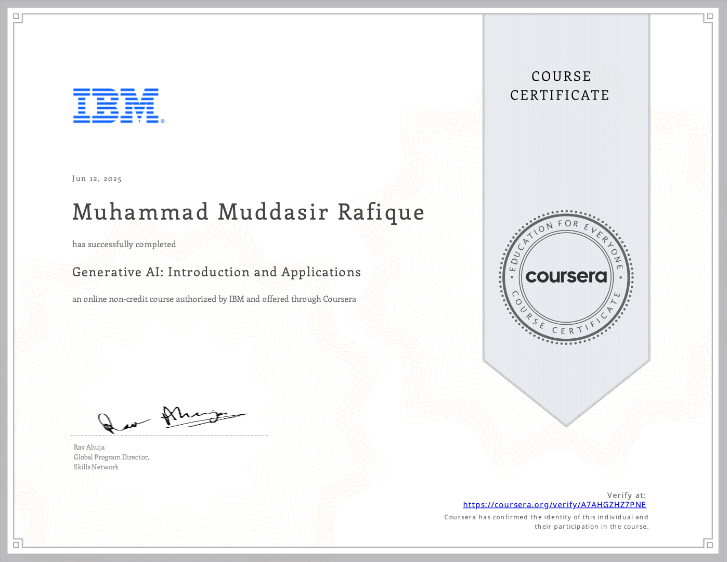Select the 'Global Program Director, Skills Network' text
Image resolution: width=728 pixels, height=562 pixels.
pyautogui.click(x=111, y=462)
